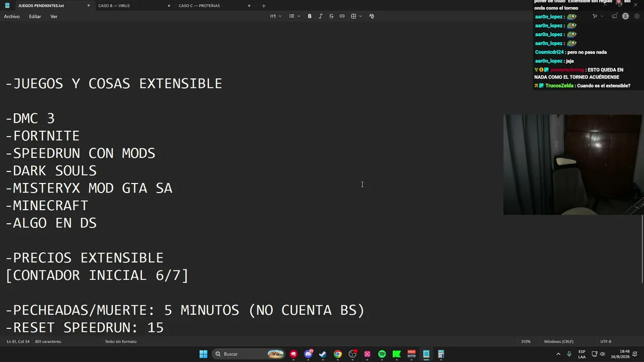The height and width of the screenshot is (362, 644).
Task: Clear formatting with the Ab eraser icon
Action: [x=371, y=16]
